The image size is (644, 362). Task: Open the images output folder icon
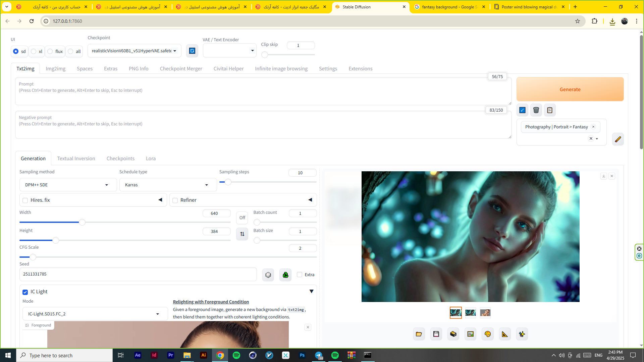419,334
